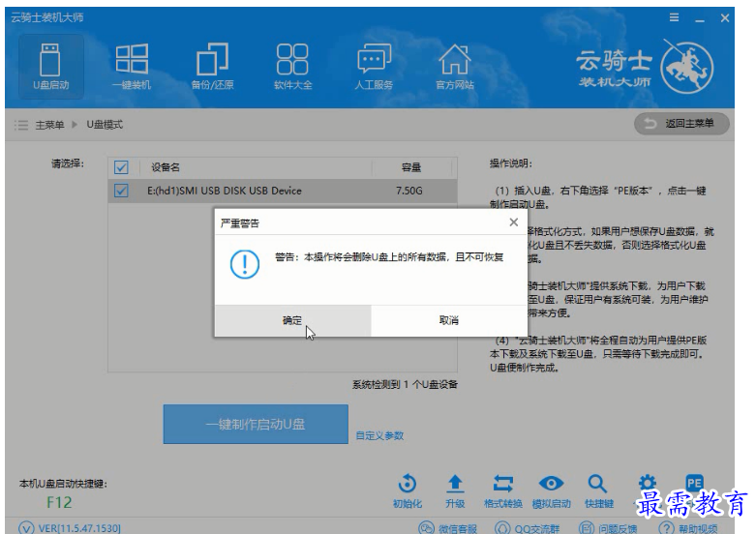Click the version check icon by VER

tap(26, 528)
